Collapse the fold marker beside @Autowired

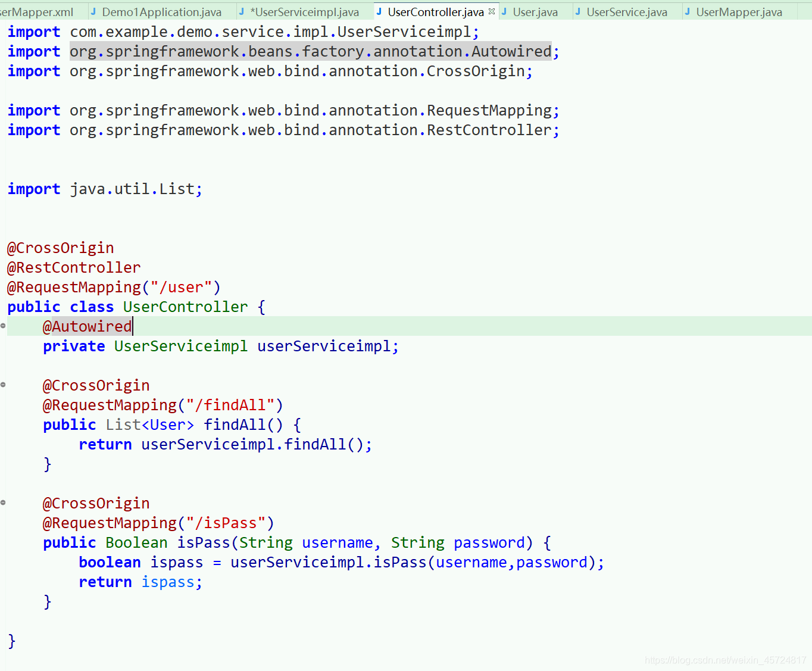click(4, 326)
